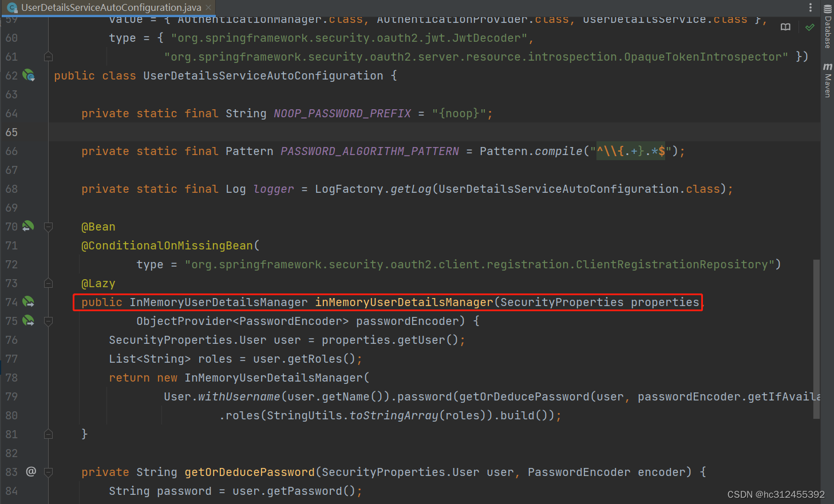The height and width of the screenshot is (504, 834).
Task: Click the @Bean annotation
Action: [98, 227]
